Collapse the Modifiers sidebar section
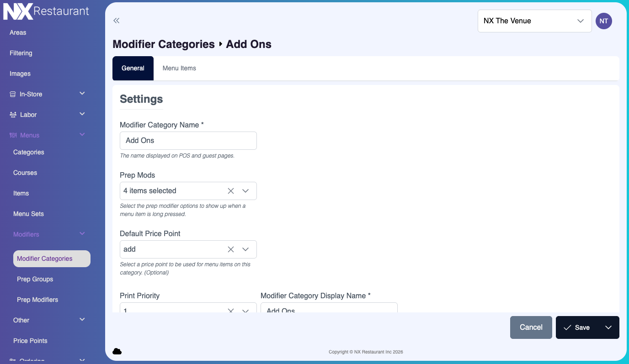 click(x=82, y=234)
